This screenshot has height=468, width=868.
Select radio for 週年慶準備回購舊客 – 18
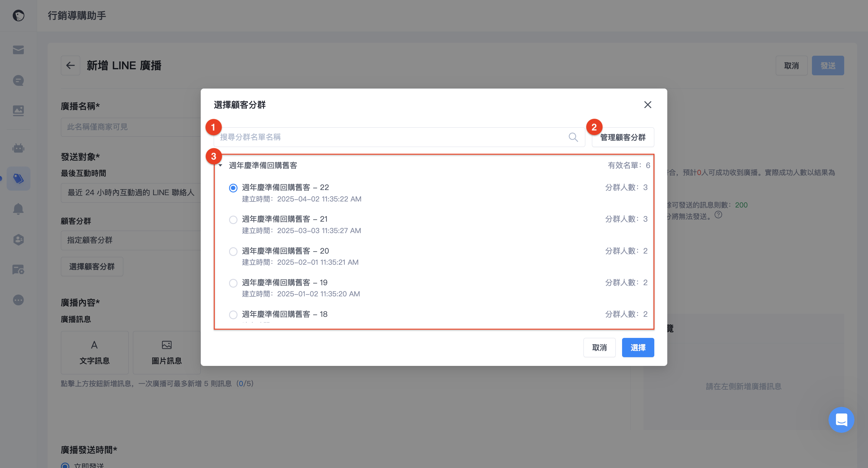tap(233, 315)
